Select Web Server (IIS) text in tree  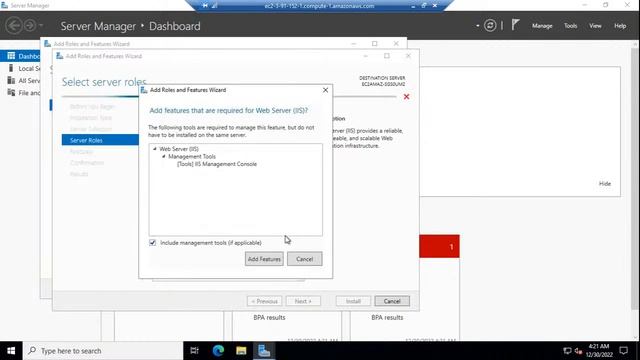point(179,149)
